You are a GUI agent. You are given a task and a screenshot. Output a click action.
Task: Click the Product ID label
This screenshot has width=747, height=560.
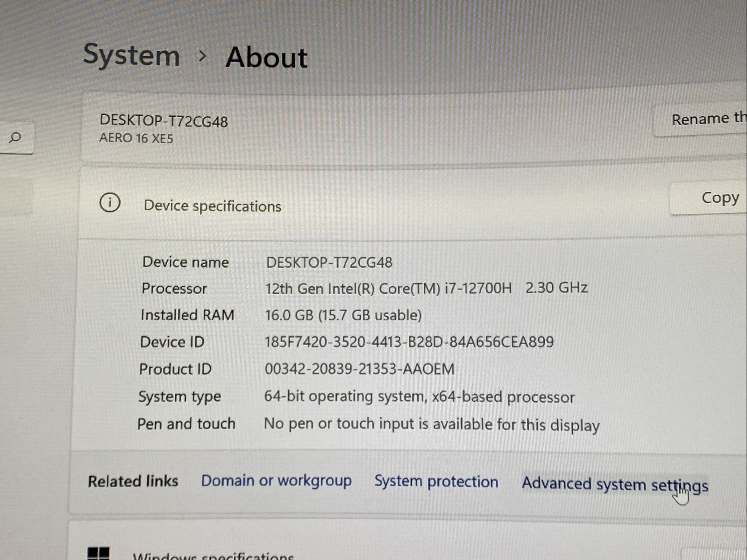pos(175,369)
